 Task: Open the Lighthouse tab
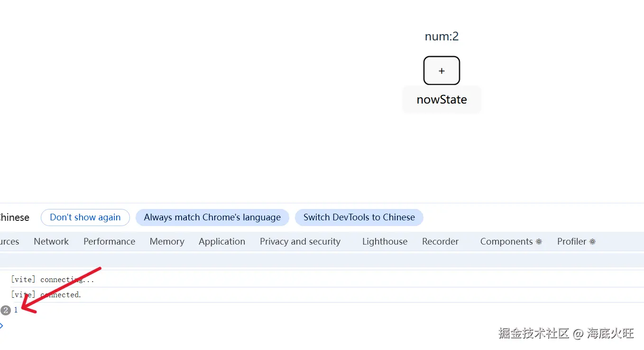click(385, 242)
